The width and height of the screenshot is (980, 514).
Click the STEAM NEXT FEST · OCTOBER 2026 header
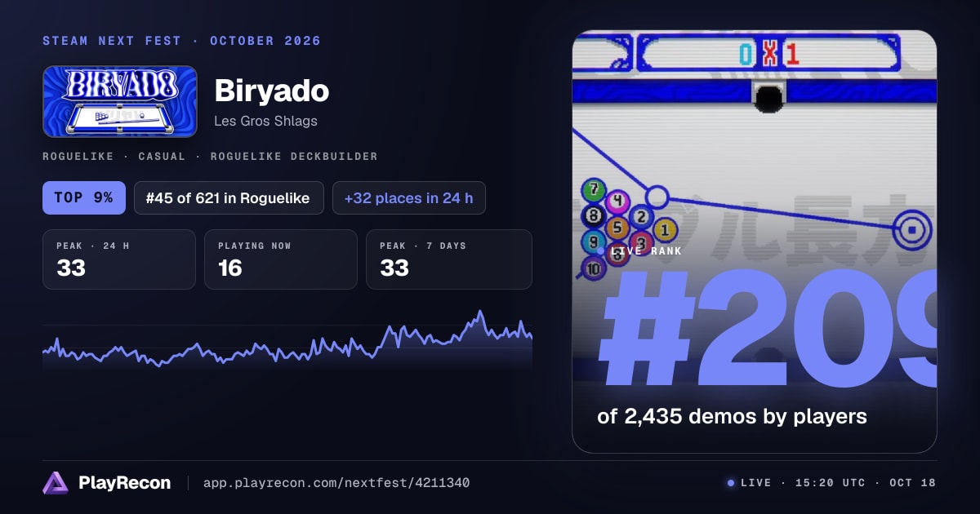click(x=181, y=41)
